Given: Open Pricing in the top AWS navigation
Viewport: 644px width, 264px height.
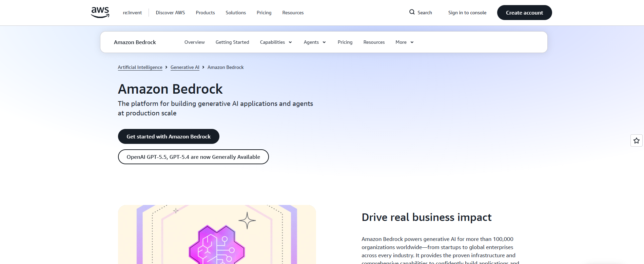Looking at the screenshot, I should click(264, 13).
